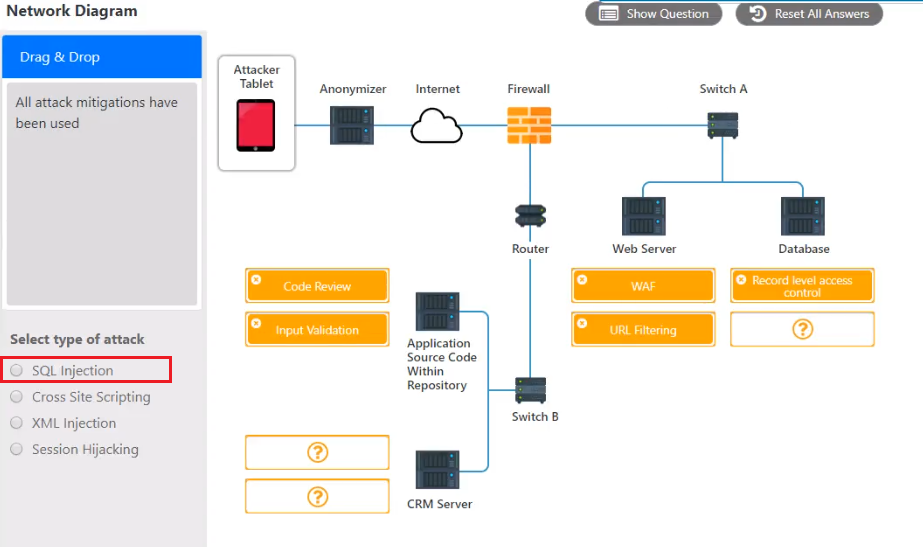
Task: Click the Code Review mitigation tile
Action: click(317, 286)
